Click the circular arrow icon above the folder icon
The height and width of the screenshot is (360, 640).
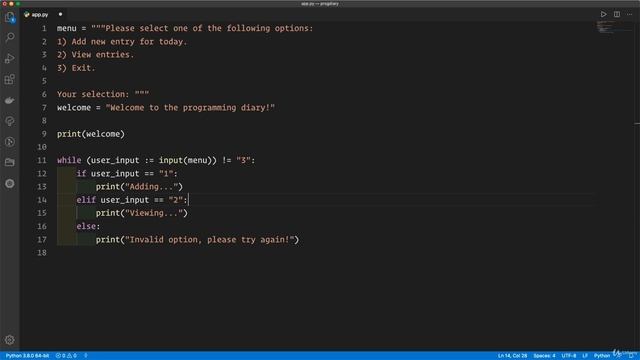pyautogui.click(x=9, y=142)
